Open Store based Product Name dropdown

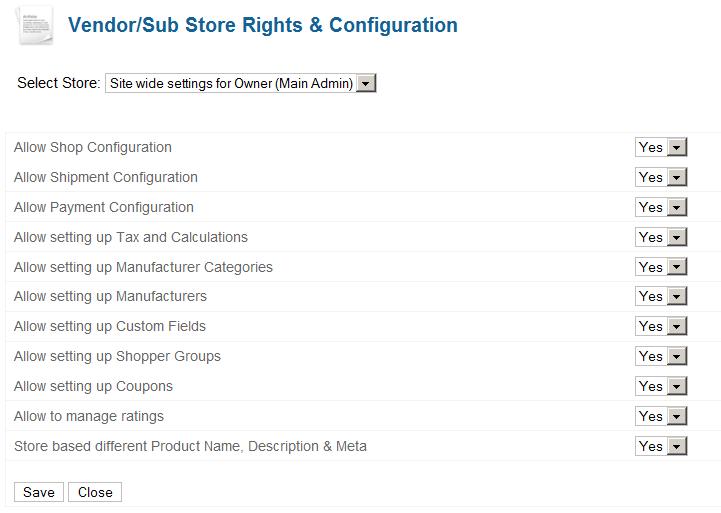[661, 447]
